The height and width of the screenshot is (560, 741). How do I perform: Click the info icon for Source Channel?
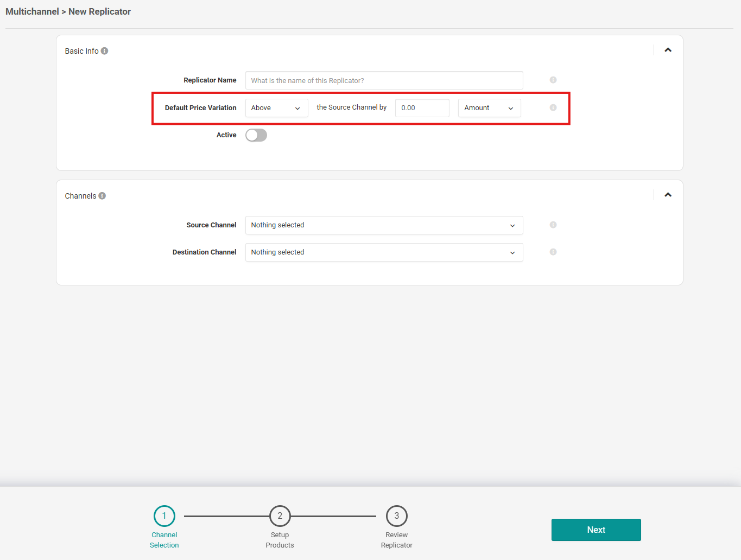pos(553,225)
